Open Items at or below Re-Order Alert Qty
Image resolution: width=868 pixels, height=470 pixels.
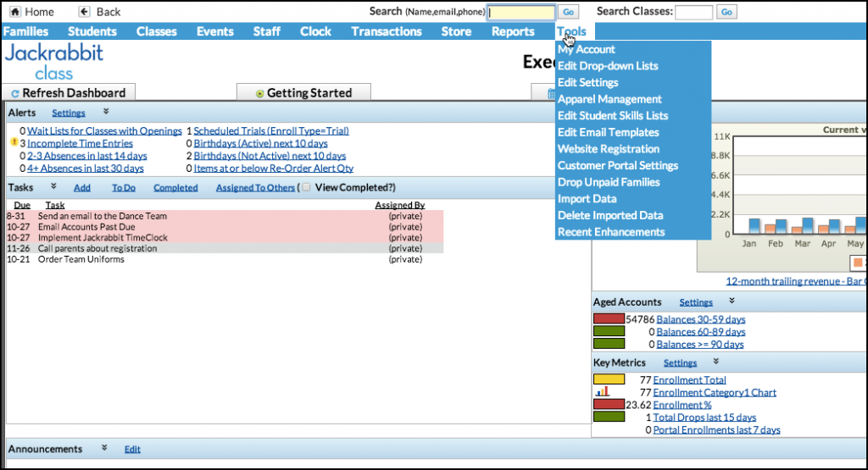pyautogui.click(x=274, y=168)
